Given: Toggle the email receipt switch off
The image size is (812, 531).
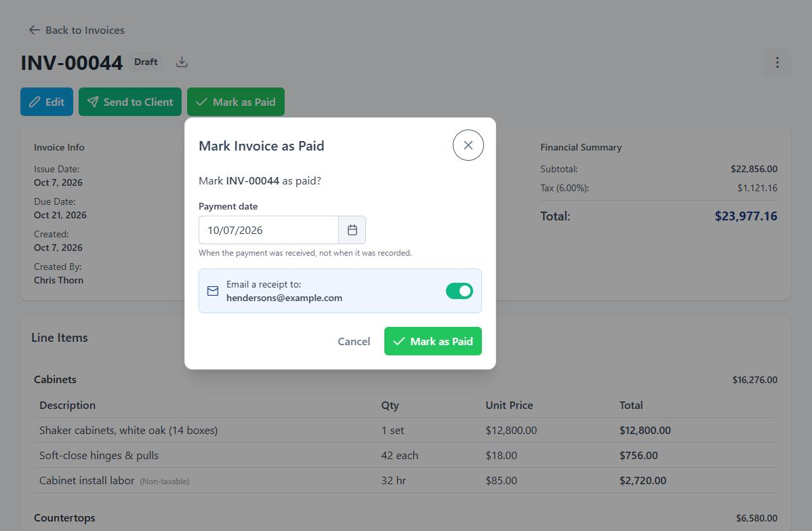Looking at the screenshot, I should 460,291.
